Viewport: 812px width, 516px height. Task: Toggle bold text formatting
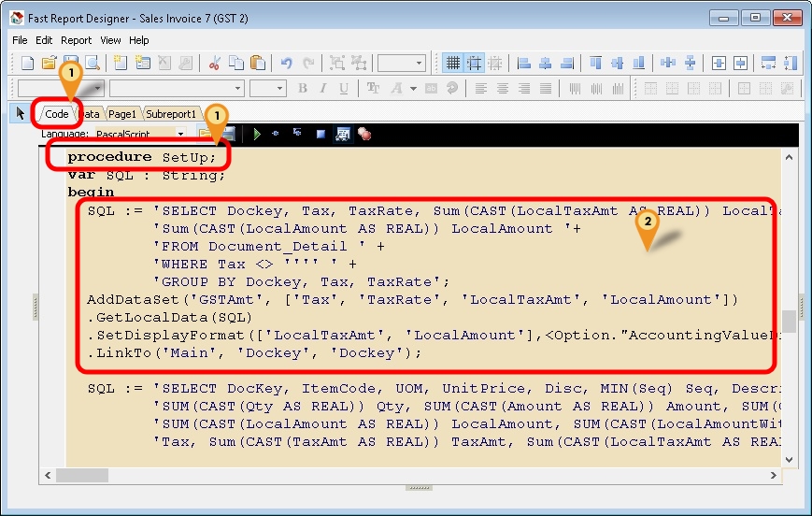(303, 88)
